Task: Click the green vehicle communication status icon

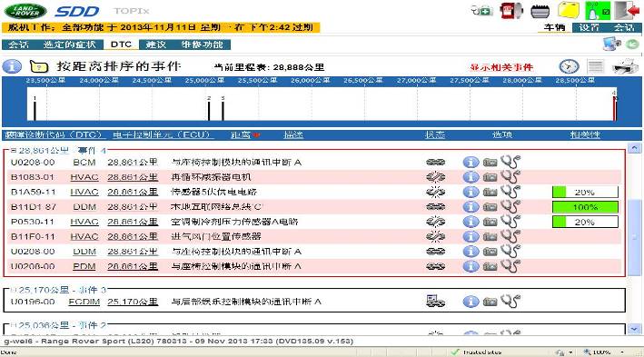Action: [598, 11]
